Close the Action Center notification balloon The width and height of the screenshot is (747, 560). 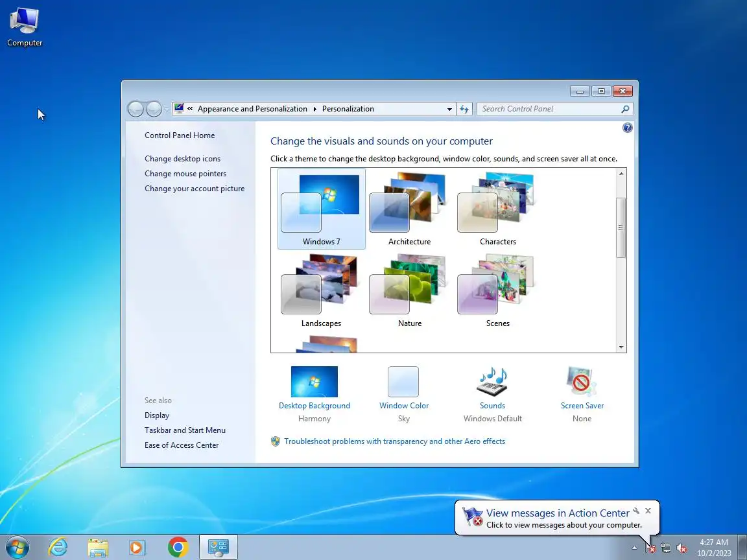point(648,511)
